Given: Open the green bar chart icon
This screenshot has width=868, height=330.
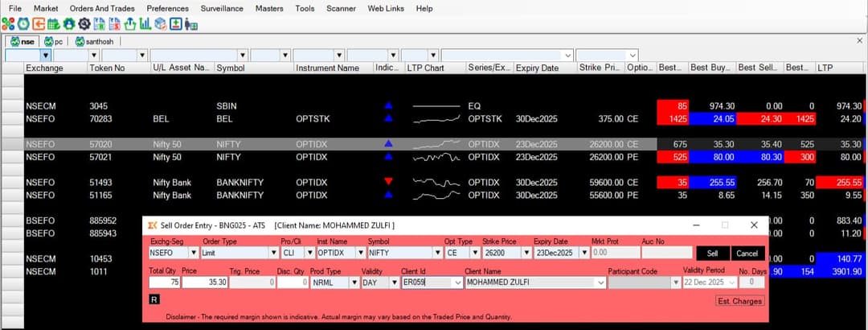Looking at the screenshot, I should [145, 24].
